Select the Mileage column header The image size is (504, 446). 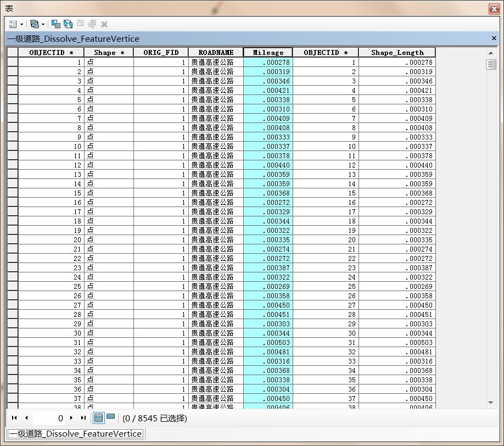[268, 52]
